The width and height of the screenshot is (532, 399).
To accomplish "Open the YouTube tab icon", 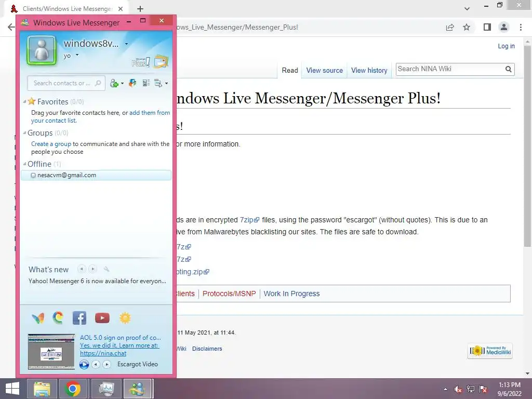I will [102, 318].
